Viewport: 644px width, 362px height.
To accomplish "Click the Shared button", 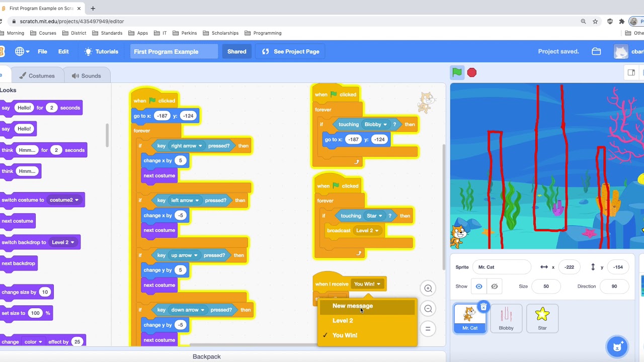I will [x=236, y=51].
